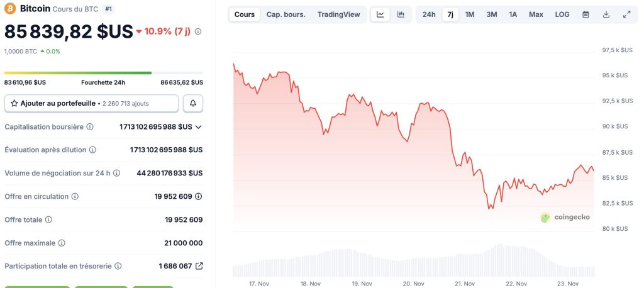This screenshot has width=644, height=288.
Task: Toggle the LOG scale option
Action: (562, 14)
